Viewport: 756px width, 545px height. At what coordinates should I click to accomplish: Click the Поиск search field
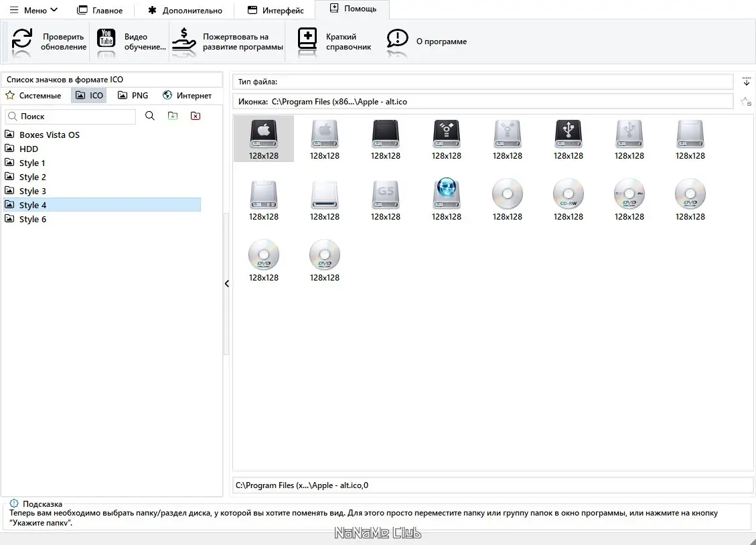[x=70, y=116]
